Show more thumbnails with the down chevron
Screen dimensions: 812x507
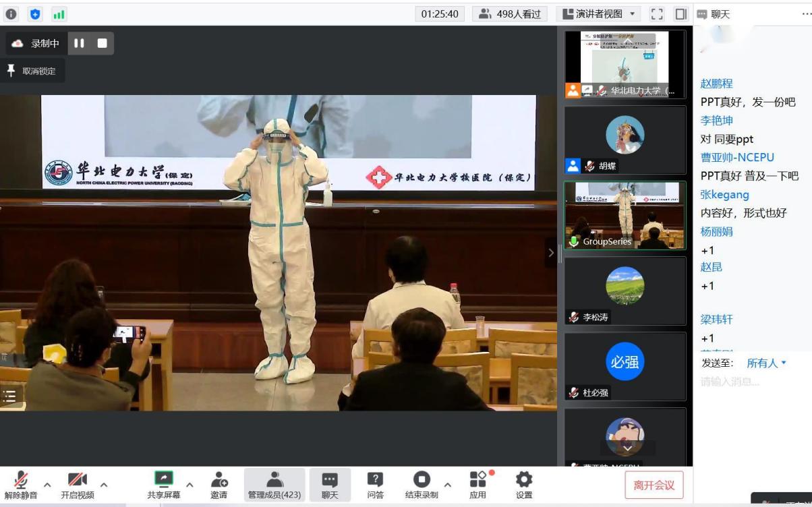tap(628, 448)
